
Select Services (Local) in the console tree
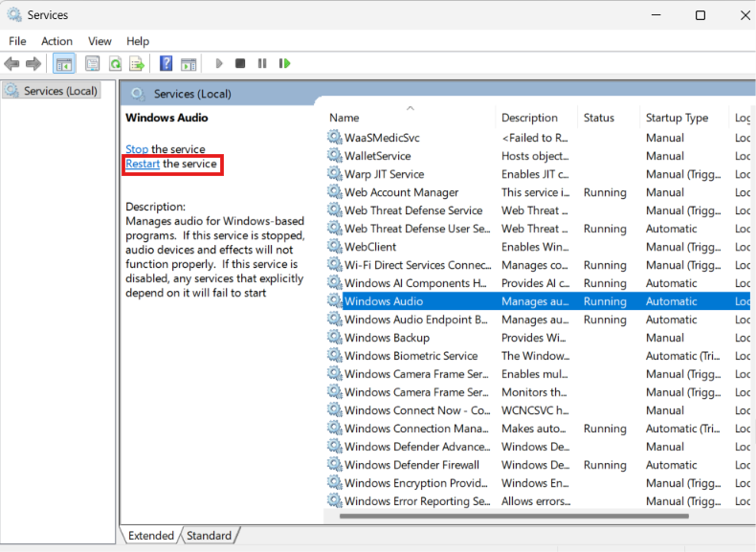tap(52, 91)
